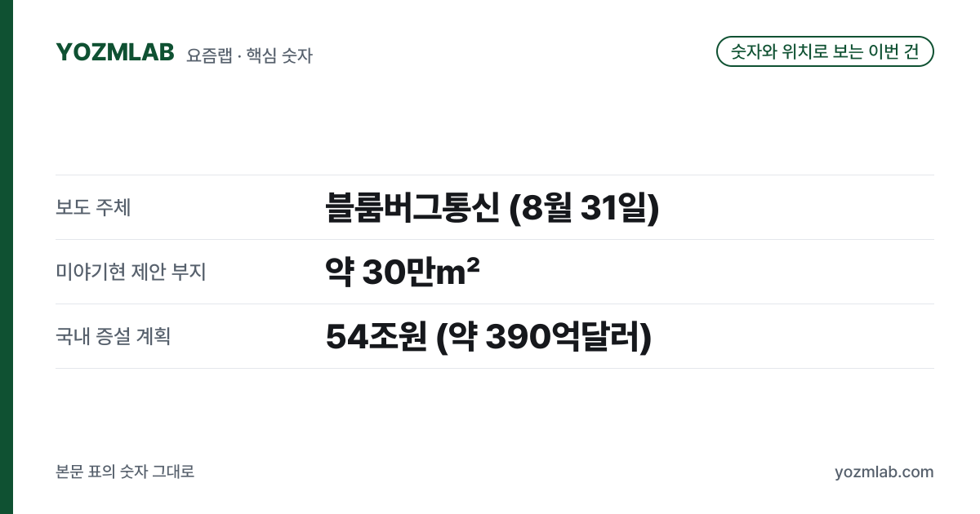The width and height of the screenshot is (980, 514).
Task: Select the 보도 주체 row label
Action: click(93, 207)
